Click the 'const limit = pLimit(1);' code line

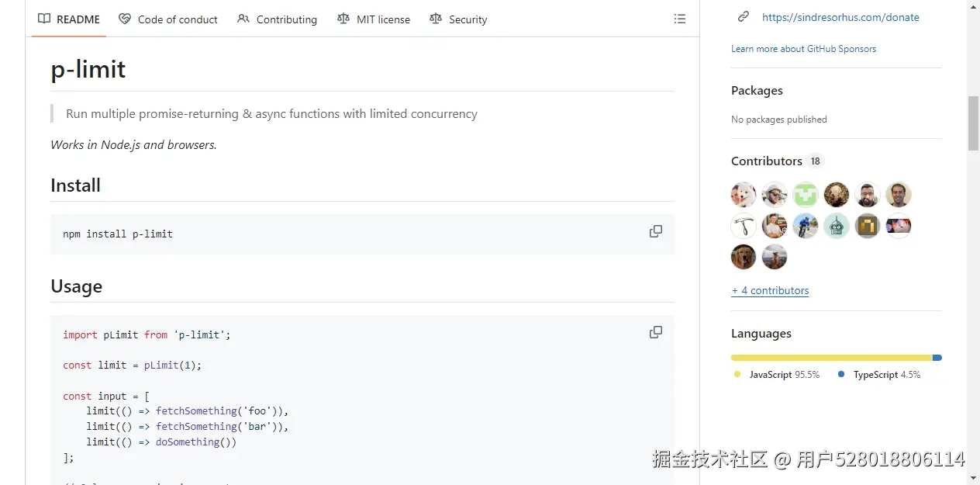[x=132, y=365]
